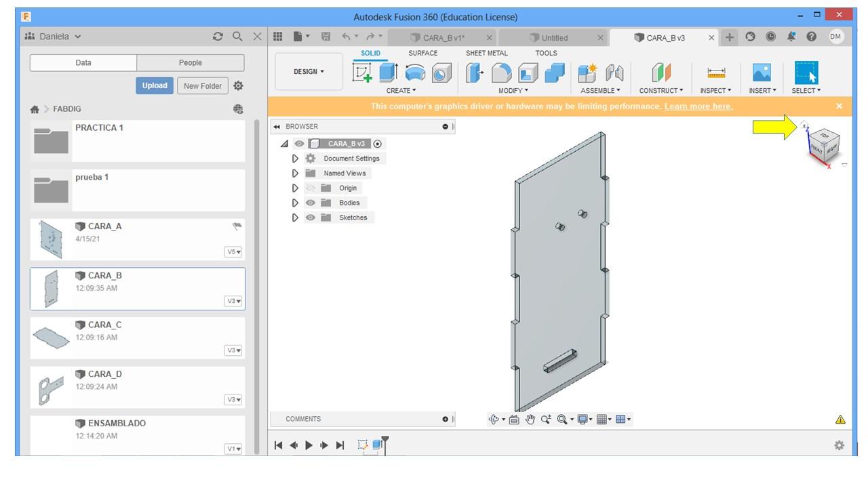Viewport: 868px width, 488px height.
Task: Show the hidden Origin folder
Action: pyautogui.click(x=311, y=188)
